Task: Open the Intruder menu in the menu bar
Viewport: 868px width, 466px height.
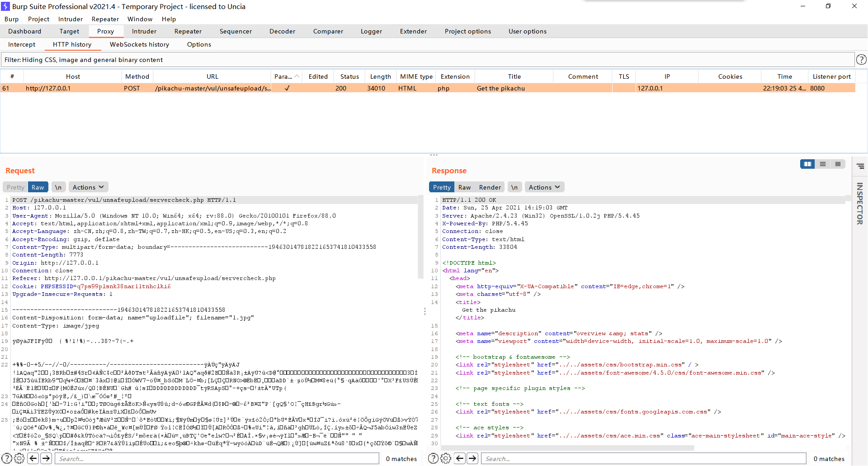Action: (x=71, y=19)
